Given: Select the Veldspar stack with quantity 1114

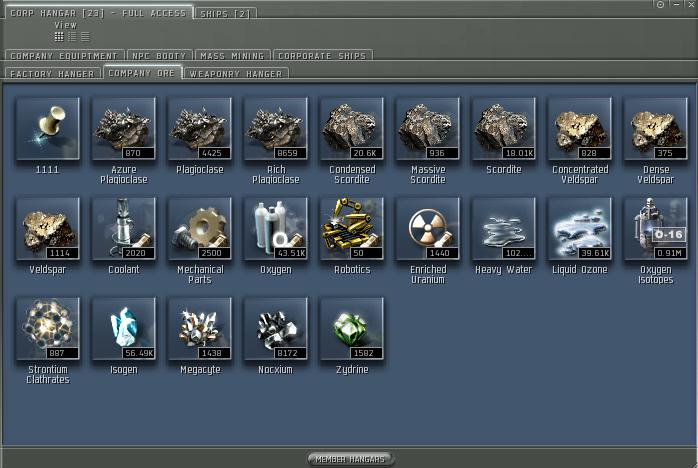Looking at the screenshot, I should [x=48, y=229].
